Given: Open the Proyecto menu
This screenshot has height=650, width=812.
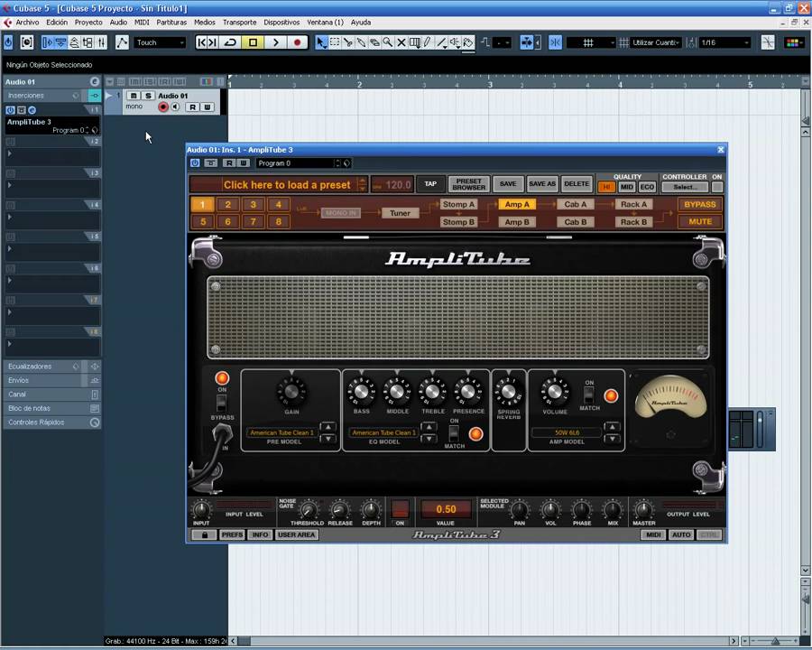Looking at the screenshot, I should (88, 23).
